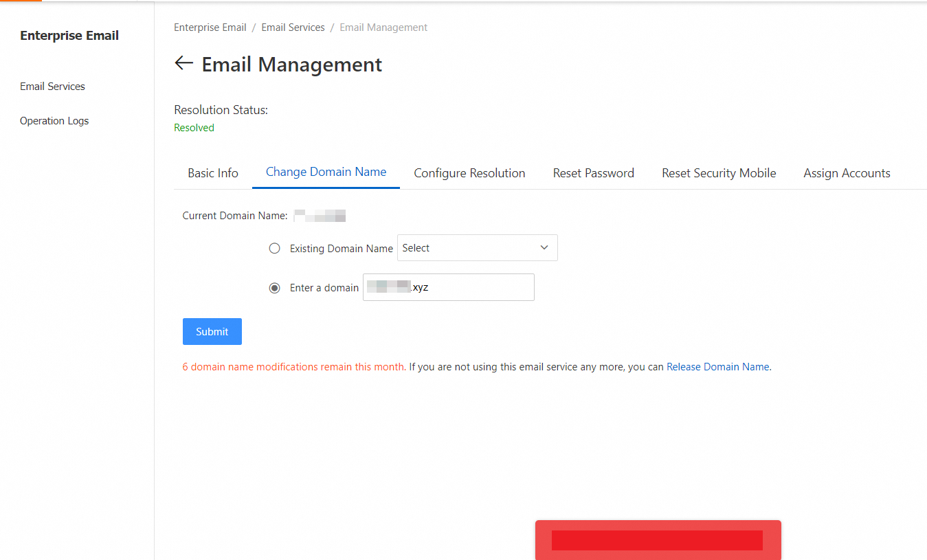
Task: Click the Email Services breadcrumb link
Action: tap(293, 27)
